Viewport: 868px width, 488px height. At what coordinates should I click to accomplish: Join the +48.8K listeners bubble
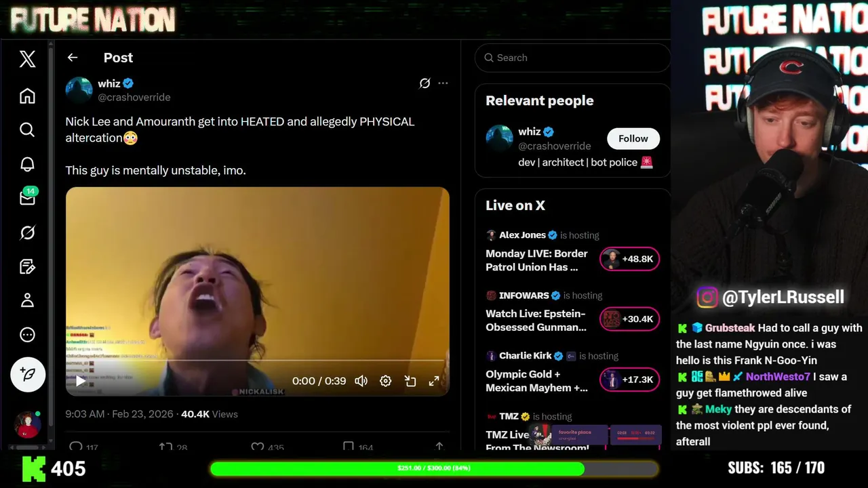629,259
